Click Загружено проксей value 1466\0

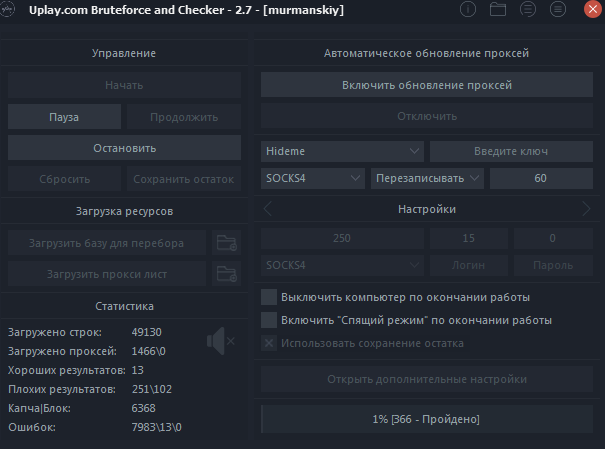point(149,351)
